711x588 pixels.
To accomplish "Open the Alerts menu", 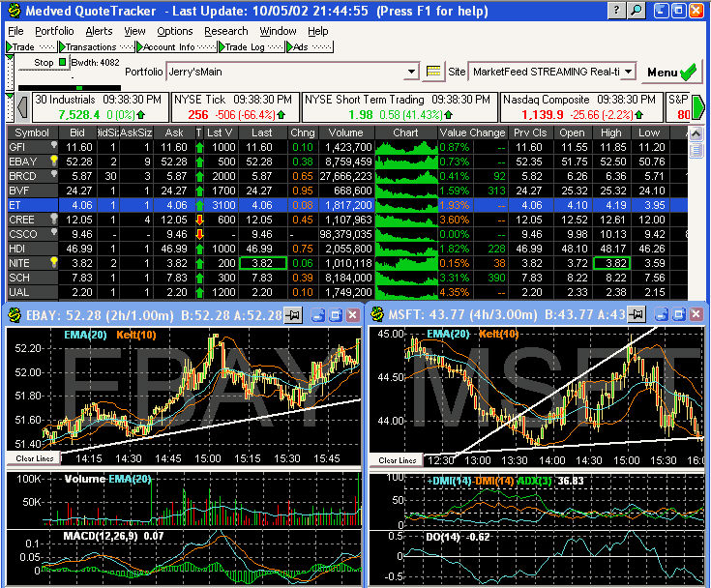I will coord(99,31).
